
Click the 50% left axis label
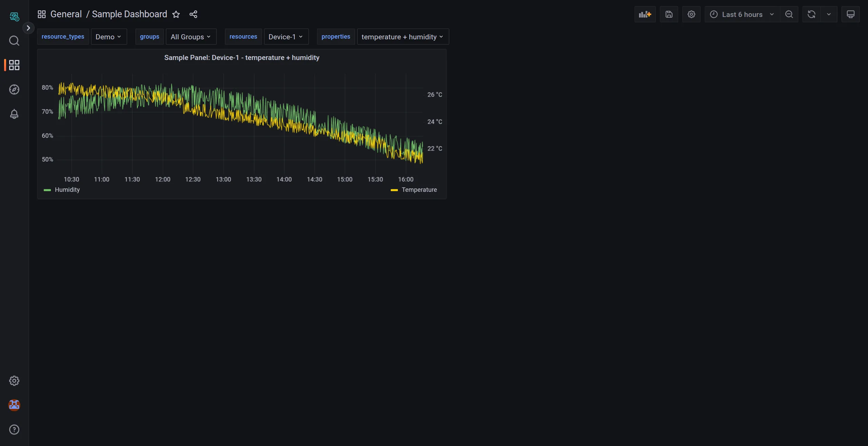point(47,159)
